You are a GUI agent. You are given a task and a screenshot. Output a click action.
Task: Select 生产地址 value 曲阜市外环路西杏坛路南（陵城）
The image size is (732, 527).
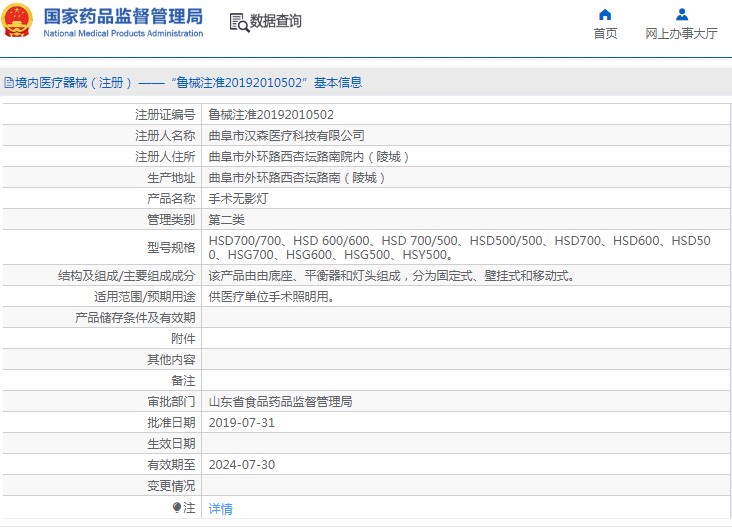click(x=297, y=178)
